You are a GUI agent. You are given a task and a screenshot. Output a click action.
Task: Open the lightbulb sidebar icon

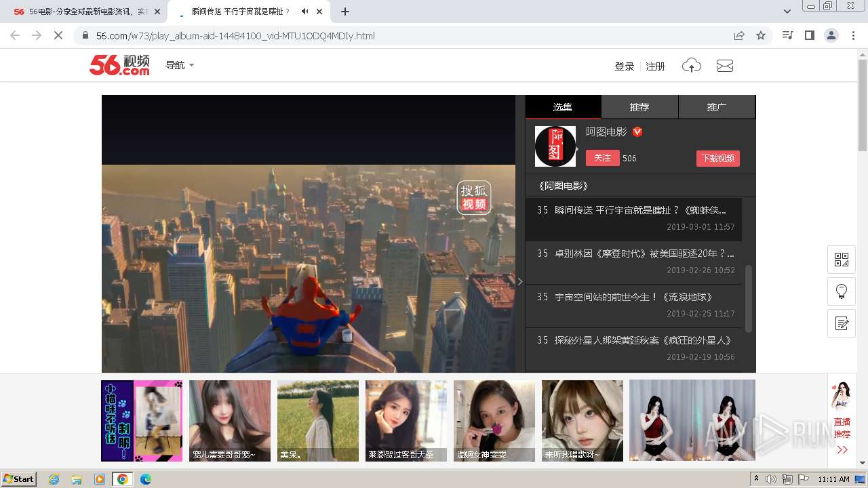[842, 291]
